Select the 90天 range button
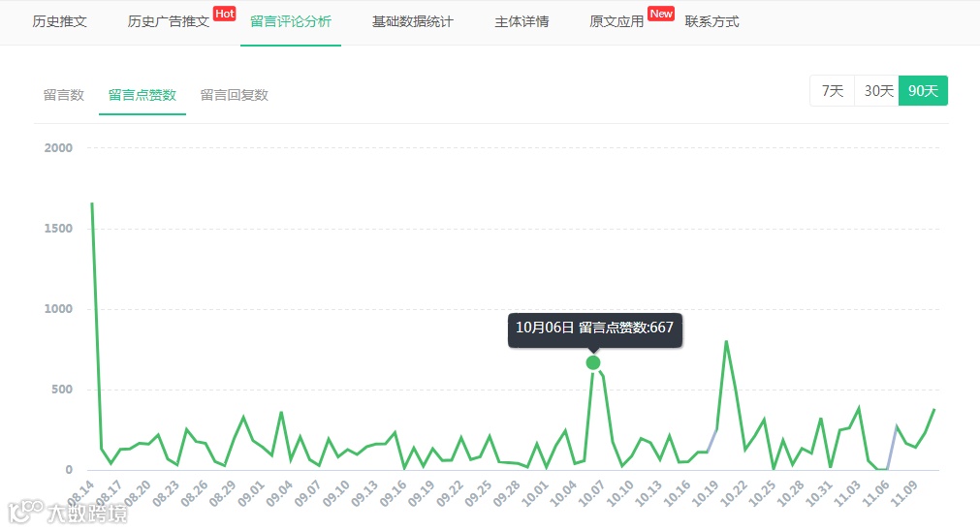This screenshot has height=531, width=980. point(923,90)
